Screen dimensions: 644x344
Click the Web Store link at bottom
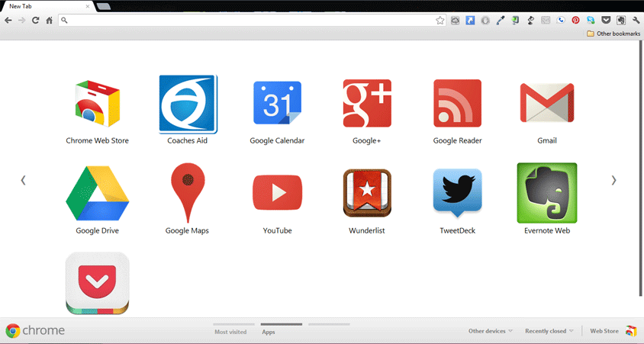[x=604, y=331]
